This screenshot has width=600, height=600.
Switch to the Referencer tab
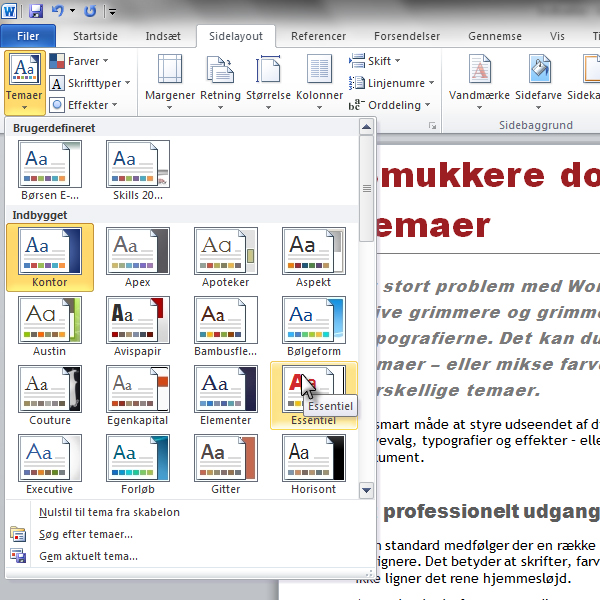pyautogui.click(x=318, y=36)
